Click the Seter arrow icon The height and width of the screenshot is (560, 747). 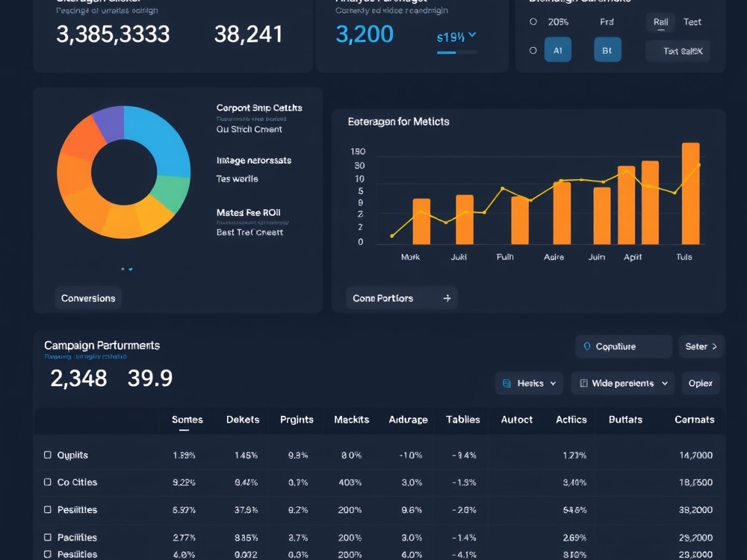click(714, 346)
